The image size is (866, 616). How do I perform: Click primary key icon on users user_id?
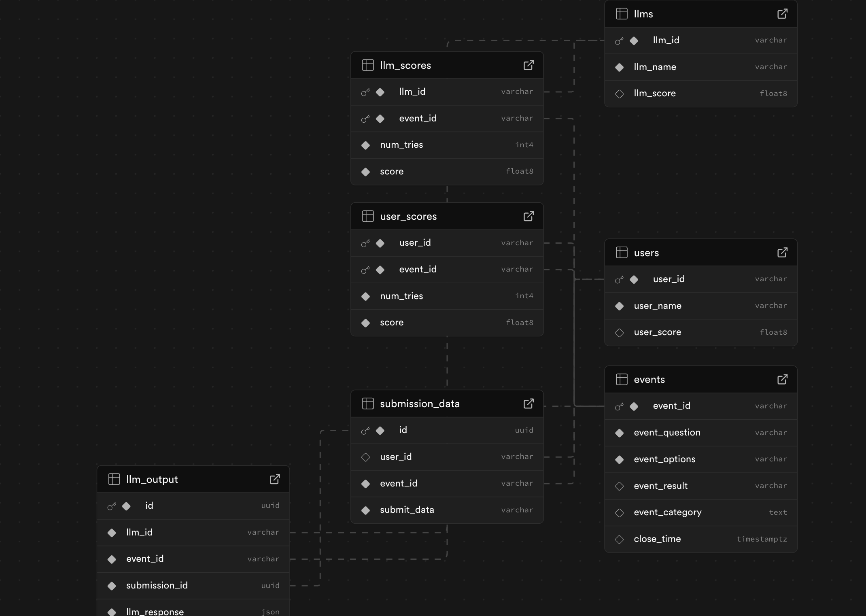coord(619,279)
